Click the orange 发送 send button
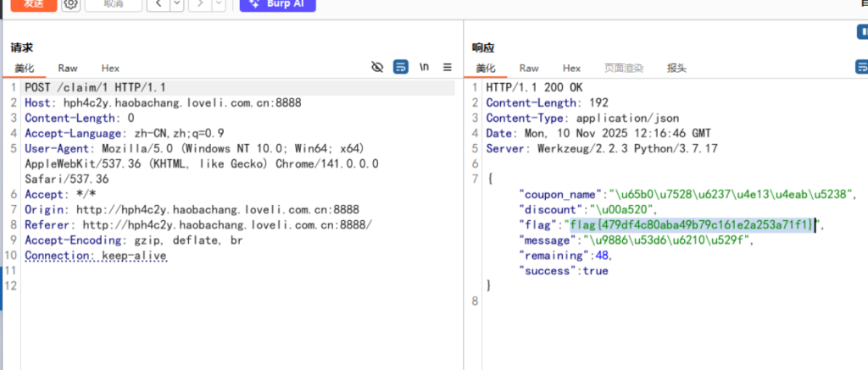Screen dimensions: 868x370 tap(34, 4)
